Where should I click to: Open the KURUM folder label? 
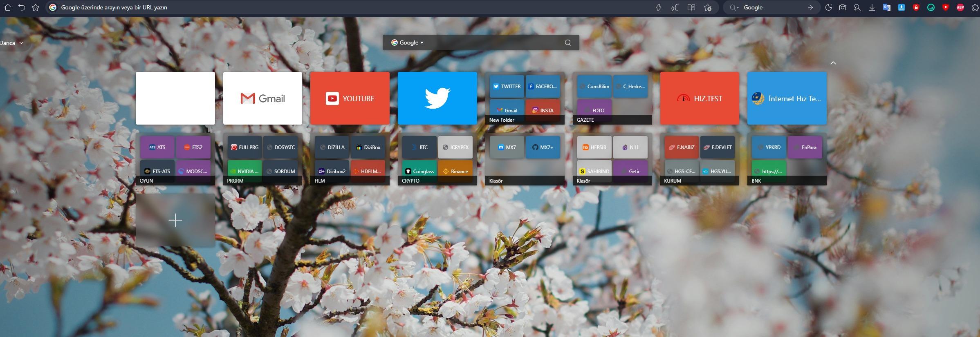(673, 181)
